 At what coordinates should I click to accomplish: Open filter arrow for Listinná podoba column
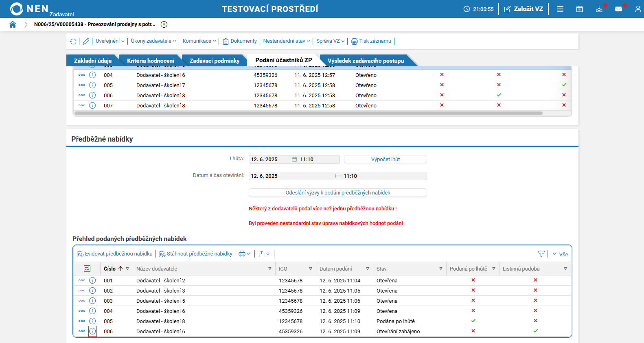[565, 269]
